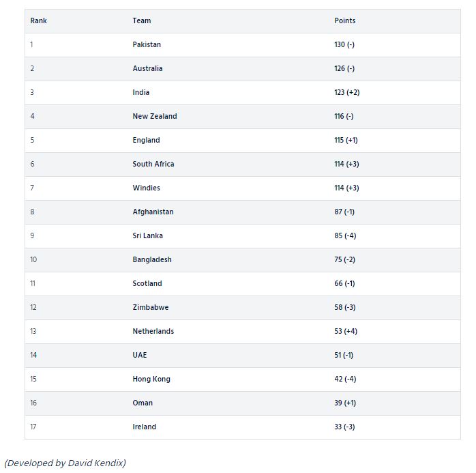476x473 pixels.
Task: Click the Developed by David Kendix text
Action: (65, 463)
